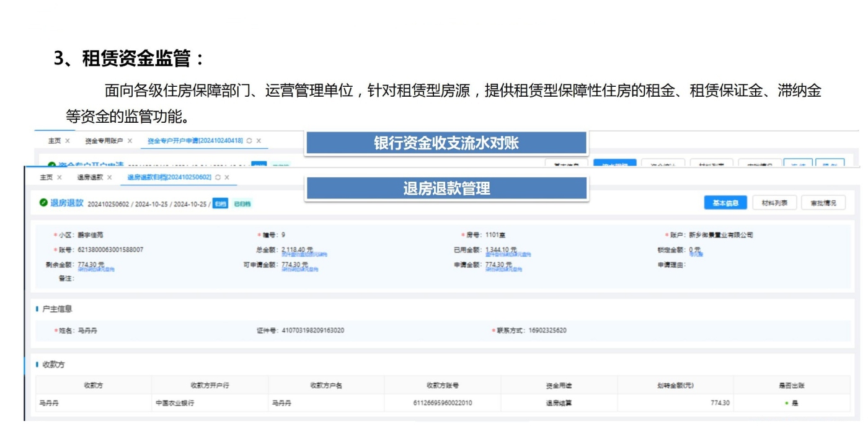Switch to the 退房退款 tab
The width and height of the screenshot is (868, 434).
[x=89, y=178]
